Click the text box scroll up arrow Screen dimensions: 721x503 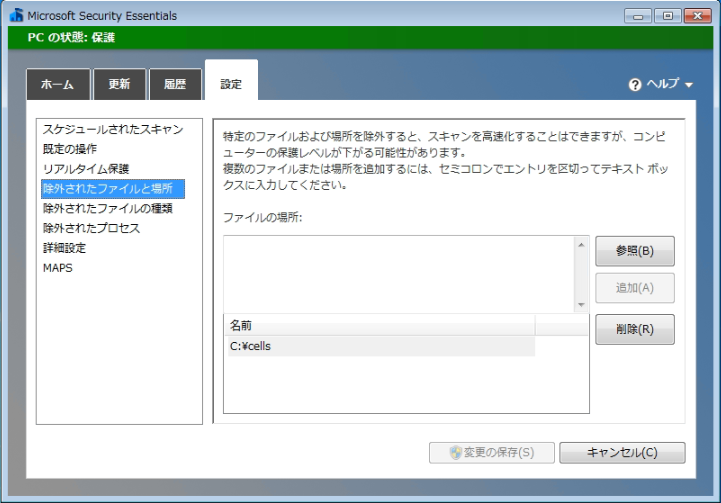(581, 245)
